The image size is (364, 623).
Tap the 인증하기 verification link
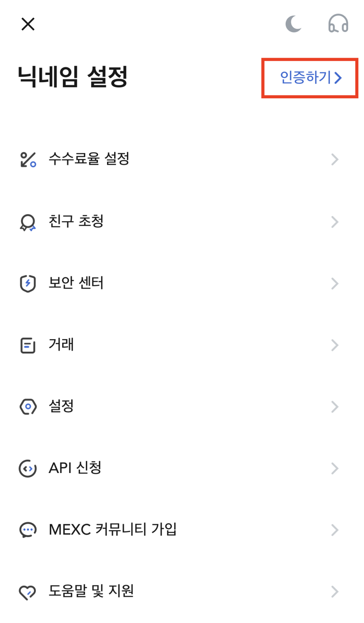[x=310, y=78]
